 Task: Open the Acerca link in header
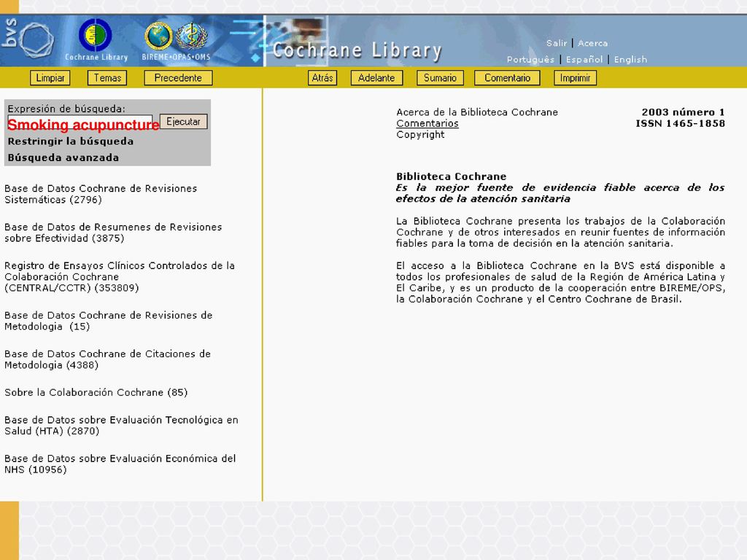(x=592, y=43)
